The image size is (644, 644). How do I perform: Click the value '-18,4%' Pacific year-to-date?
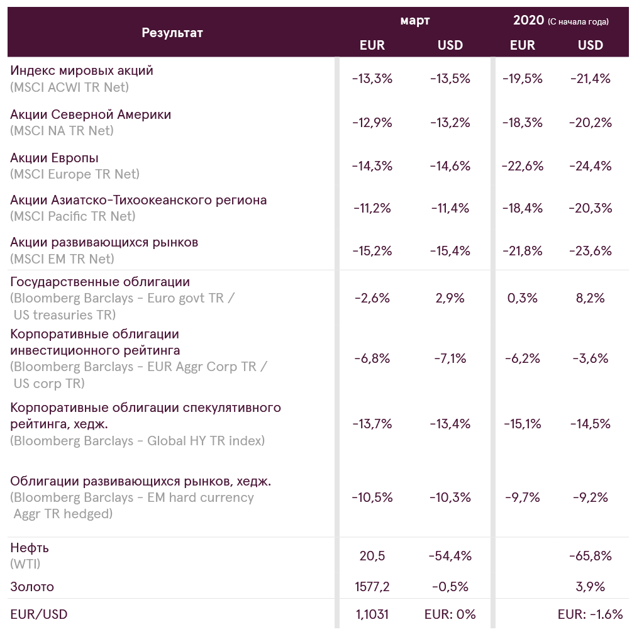tap(523, 208)
